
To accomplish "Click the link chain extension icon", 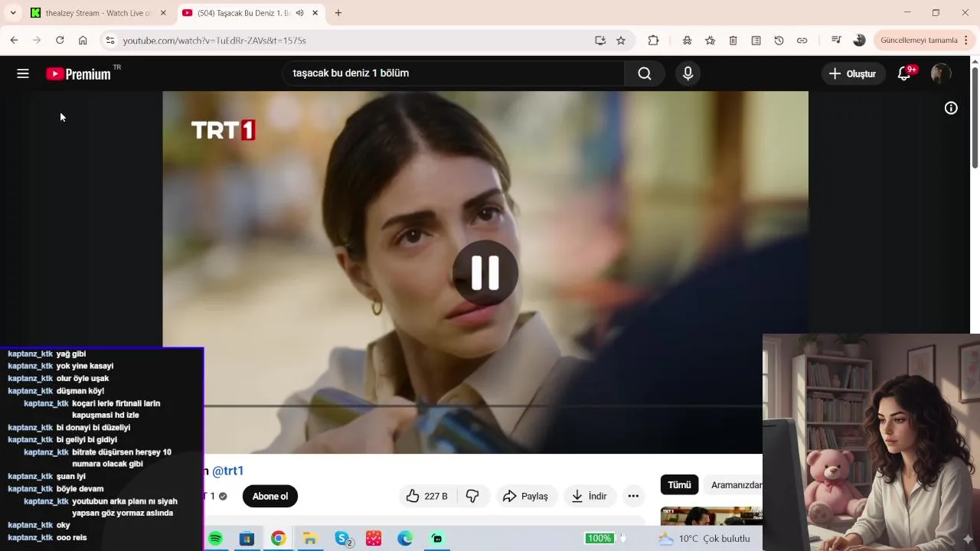I will pyautogui.click(x=802, y=41).
